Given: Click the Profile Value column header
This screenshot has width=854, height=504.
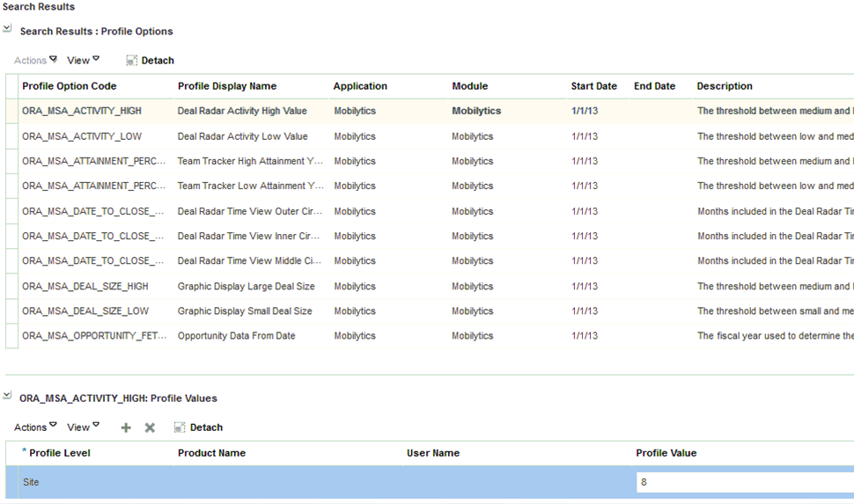Looking at the screenshot, I should [666, 453].
